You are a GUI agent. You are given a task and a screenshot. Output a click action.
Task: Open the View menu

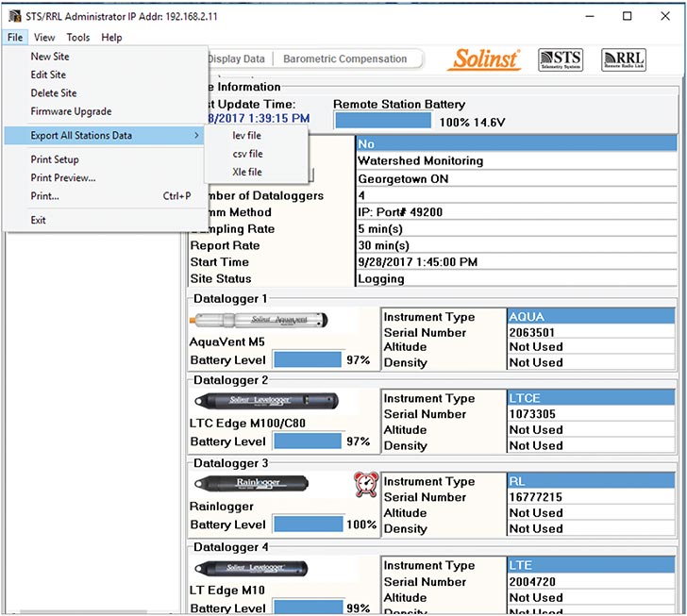(44, 37)
